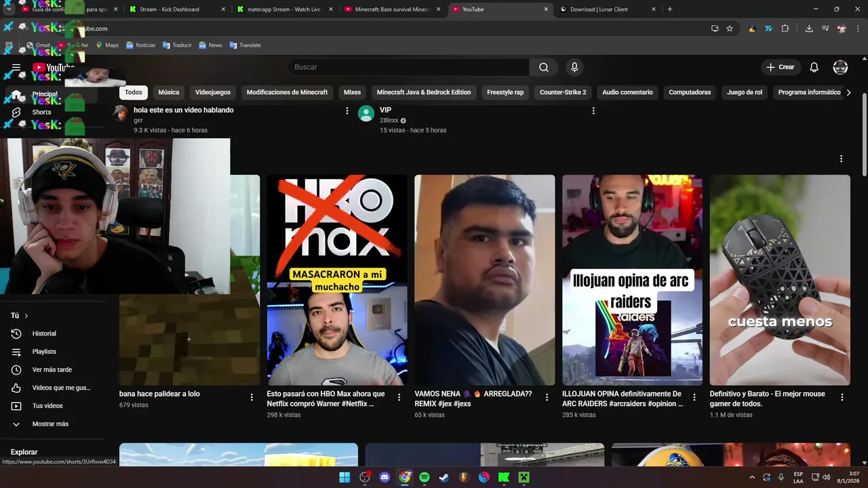Select Modificaciones de Minecraft chip
Image resolution: width=868 pixels, height=488 pixels.
[x=287, y=92]
